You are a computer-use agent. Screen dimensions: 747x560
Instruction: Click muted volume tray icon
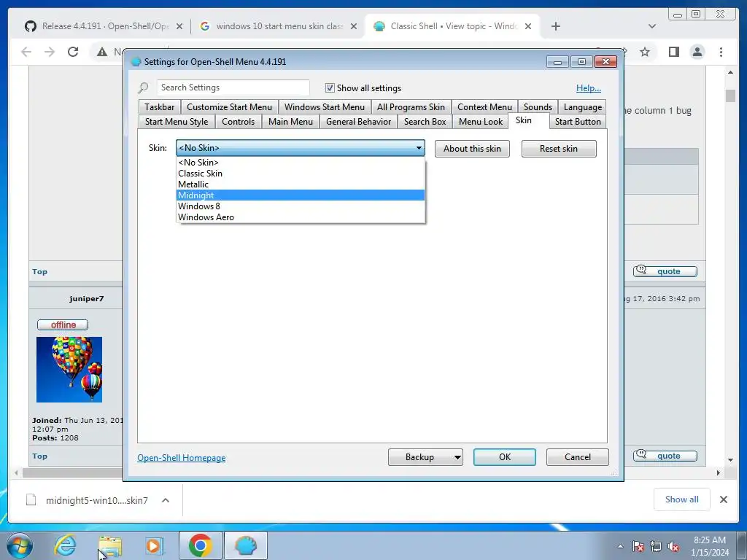(x=673, y=547)
